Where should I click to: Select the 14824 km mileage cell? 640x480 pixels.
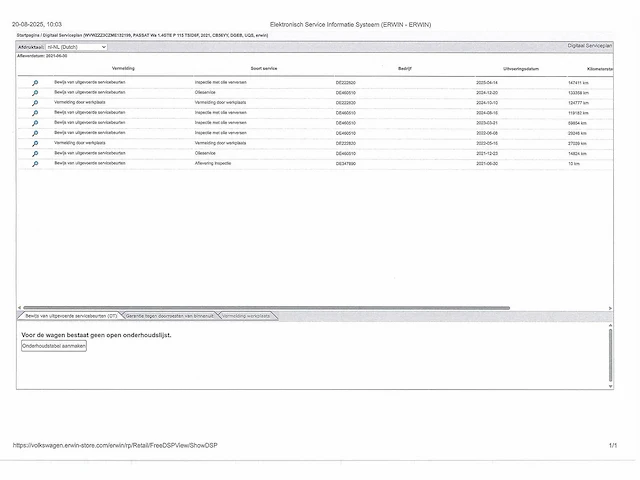577,154
